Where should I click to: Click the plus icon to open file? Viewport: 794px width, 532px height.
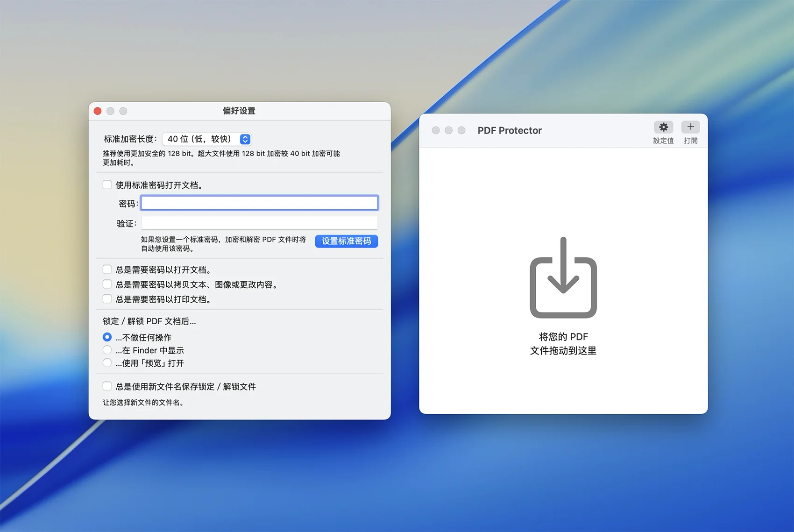tap(690, 127)
